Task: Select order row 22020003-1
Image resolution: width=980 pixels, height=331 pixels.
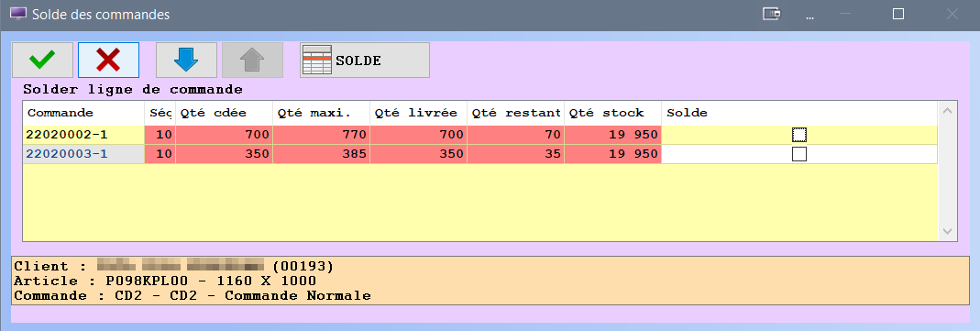Action: click(x=480, y=154)
